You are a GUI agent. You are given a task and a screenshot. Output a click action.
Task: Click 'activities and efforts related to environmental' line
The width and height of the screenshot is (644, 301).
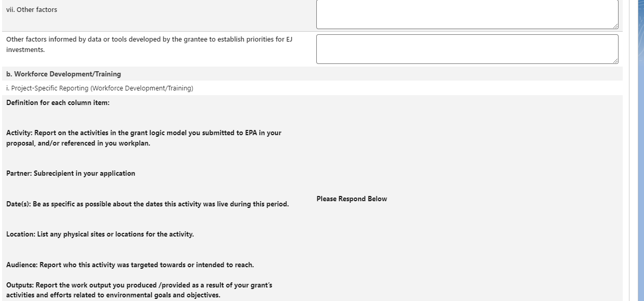tap(113, 296)
